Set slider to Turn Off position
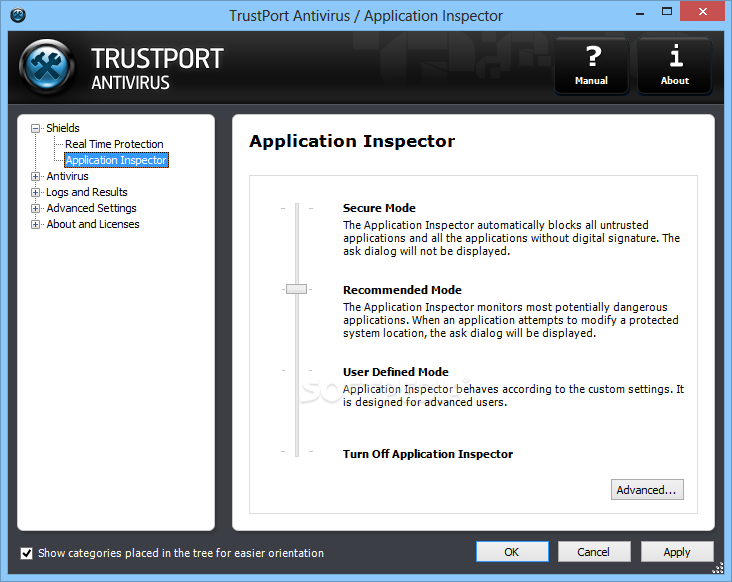Image resolution: width=732 pixels, height=582 pixels. (x=296, y=452)
